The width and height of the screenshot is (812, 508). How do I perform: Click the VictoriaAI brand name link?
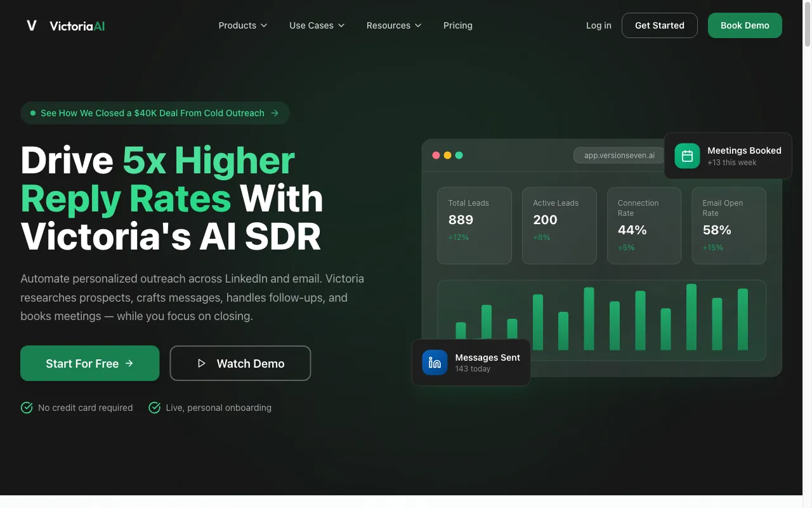(77, 26)
